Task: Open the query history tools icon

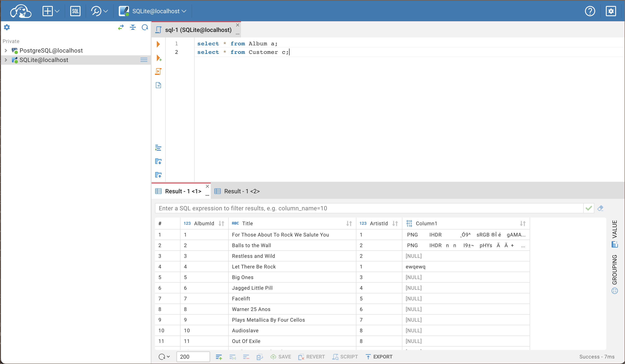Action: pyautogui.click(x=96, y=11)
